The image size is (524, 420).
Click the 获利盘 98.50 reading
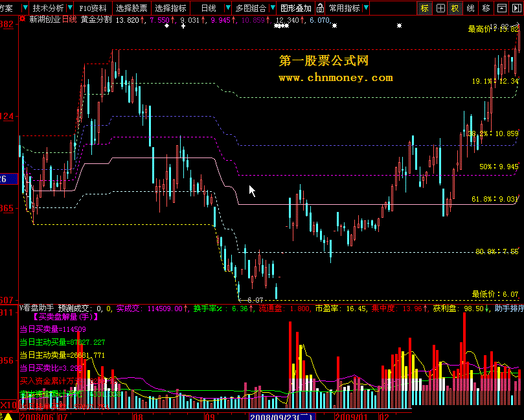459,309
